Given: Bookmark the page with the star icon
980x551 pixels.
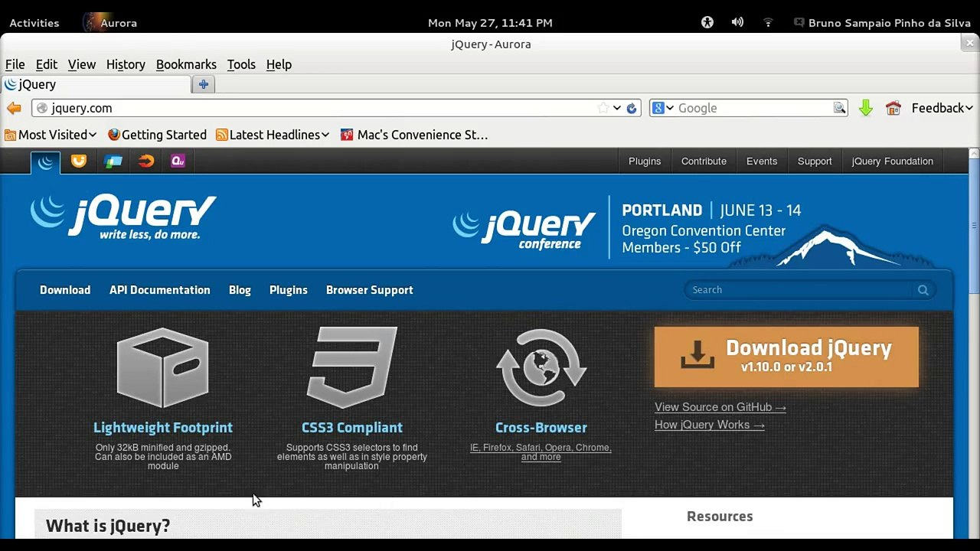Looking at the screenshot, I should (x=603, y=108).
